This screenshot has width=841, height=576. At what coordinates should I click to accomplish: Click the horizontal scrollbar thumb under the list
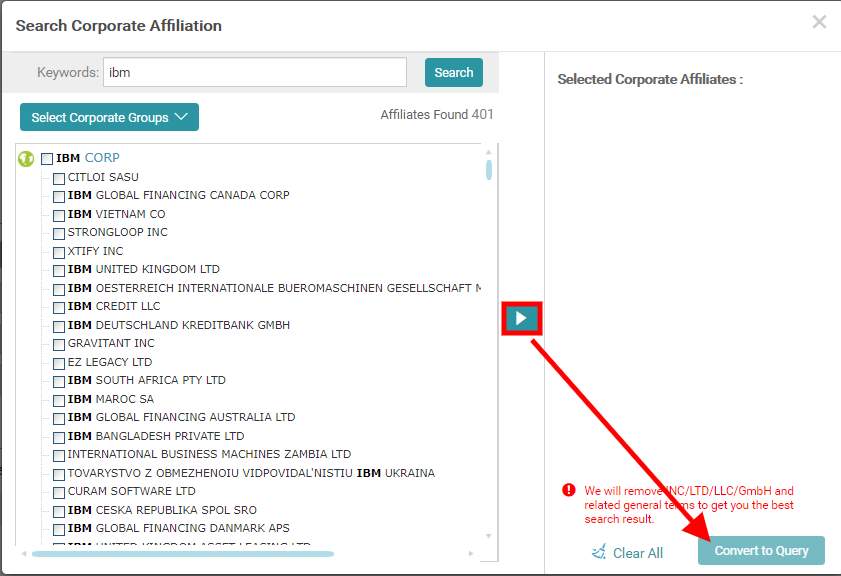point(183,554)
